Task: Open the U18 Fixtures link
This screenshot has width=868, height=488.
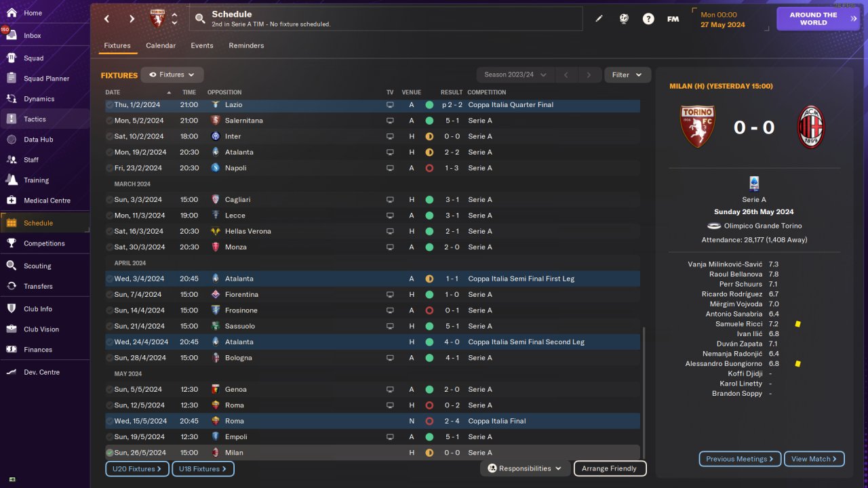Action: [x=203, y=468]
